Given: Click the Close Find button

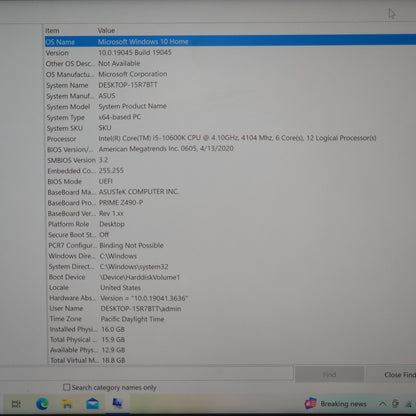Looking at the screenshot, I should [391, 375].
